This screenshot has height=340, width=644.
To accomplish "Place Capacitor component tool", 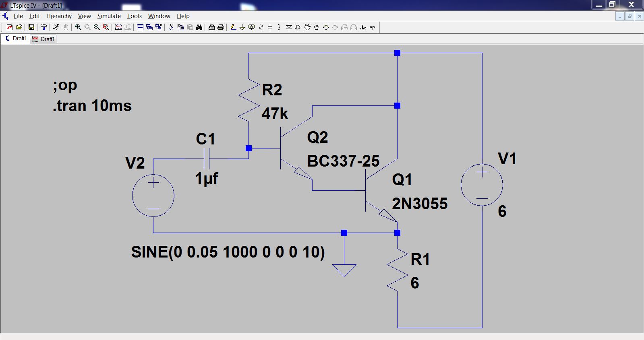I will tap(270, 27).
